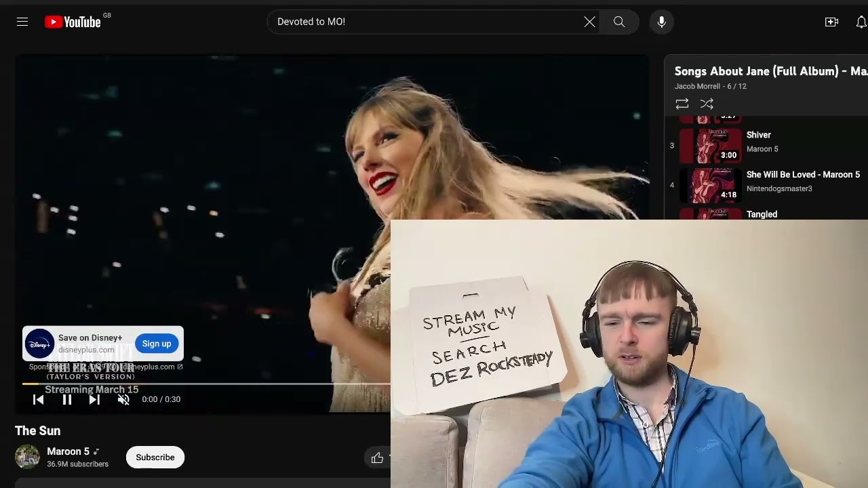Image resolution: width=868 pixels, height=488 pixels.
Task: Seek along the video progress bar
Action: tap(206, 384)
